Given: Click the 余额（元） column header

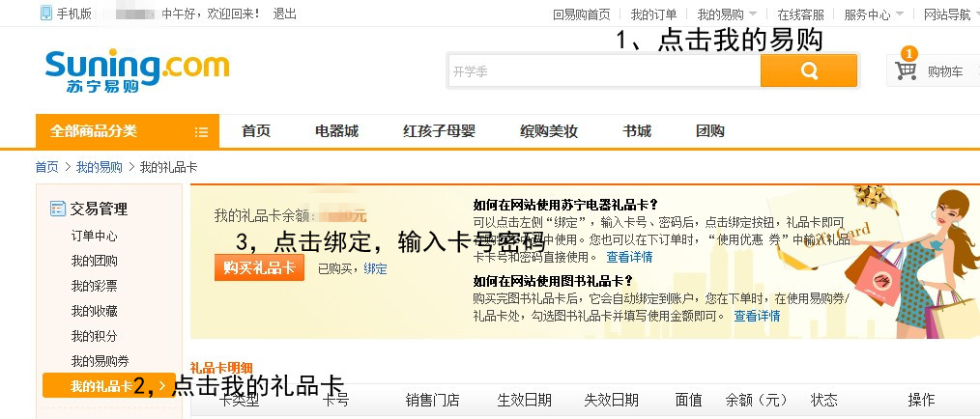Looking at the screenshot, I should point(756,400).
